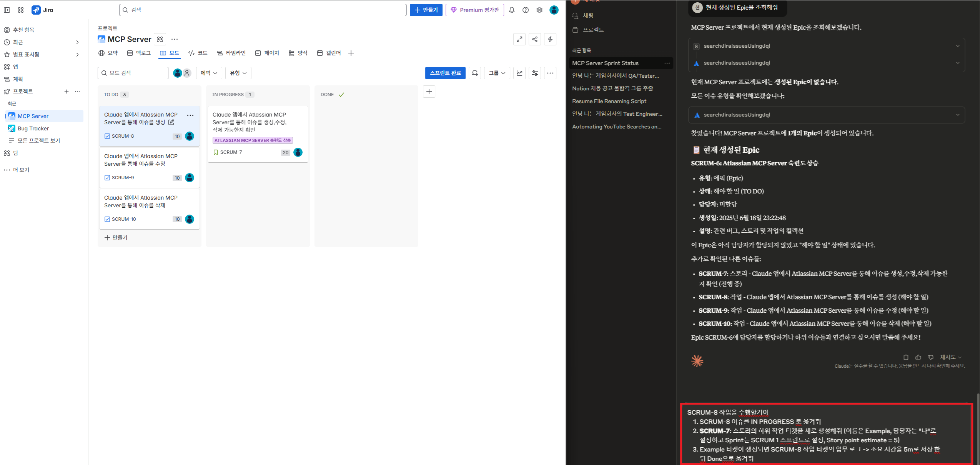Image resolution: width=980 pixels, height=465 pixels.
Task: Open the Jira app switcher grid
Action: pos(21,10)
